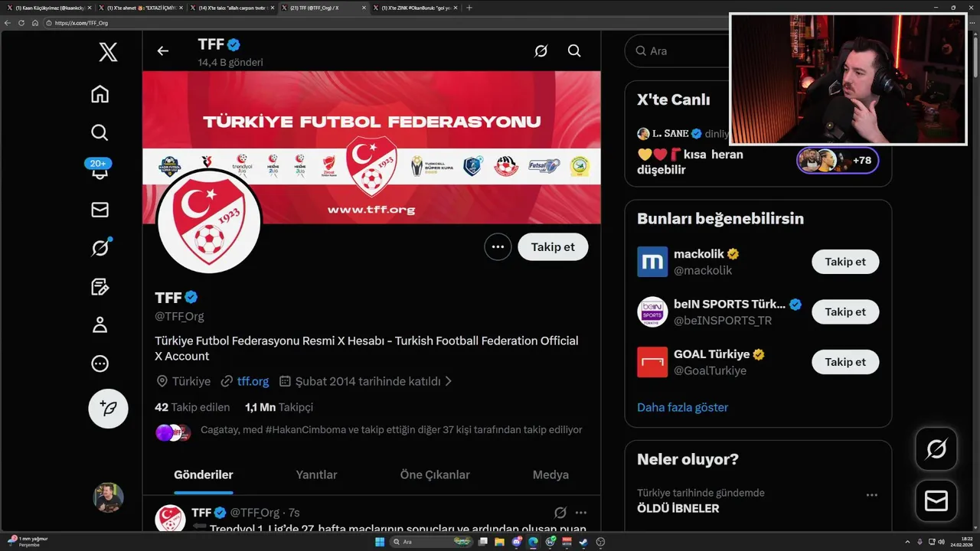Open notifications bell showing 20+ badge
Viewport: 980px width, 551px height.
[100, 171]
